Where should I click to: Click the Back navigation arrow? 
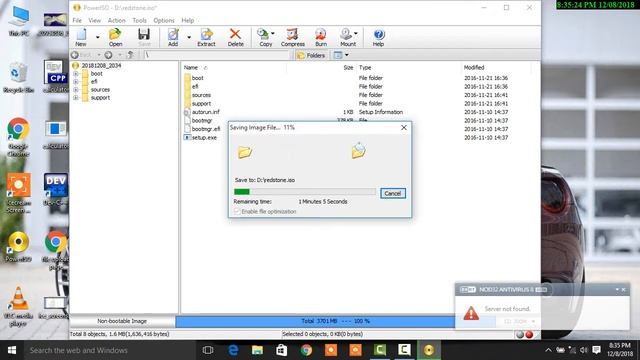coord(75,55)
